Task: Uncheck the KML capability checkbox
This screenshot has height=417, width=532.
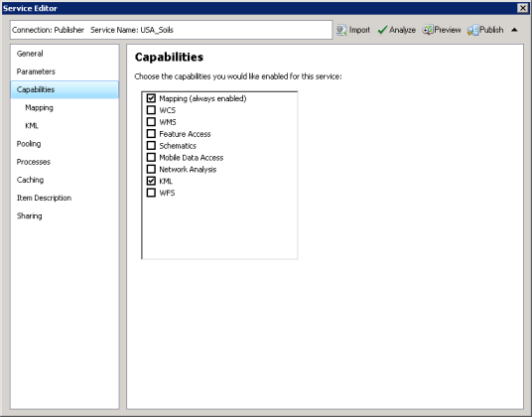Action: pos(151,181)
